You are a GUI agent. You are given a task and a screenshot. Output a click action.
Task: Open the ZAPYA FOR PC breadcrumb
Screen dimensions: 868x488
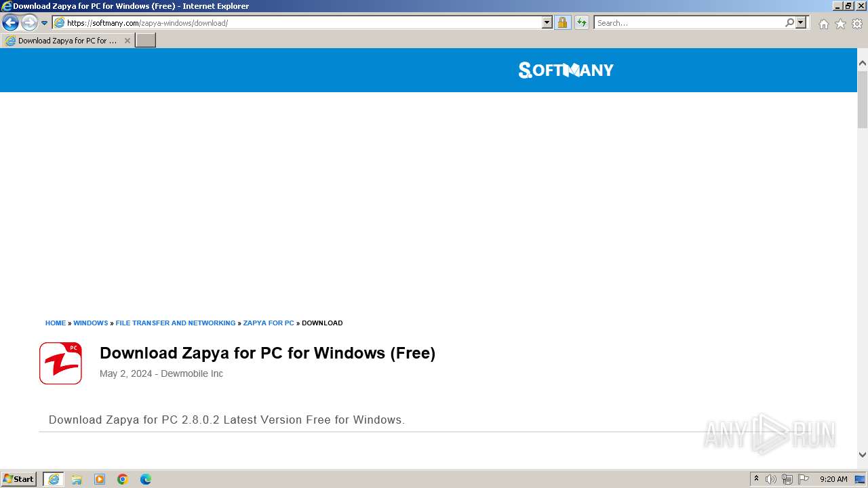(269, 323)
